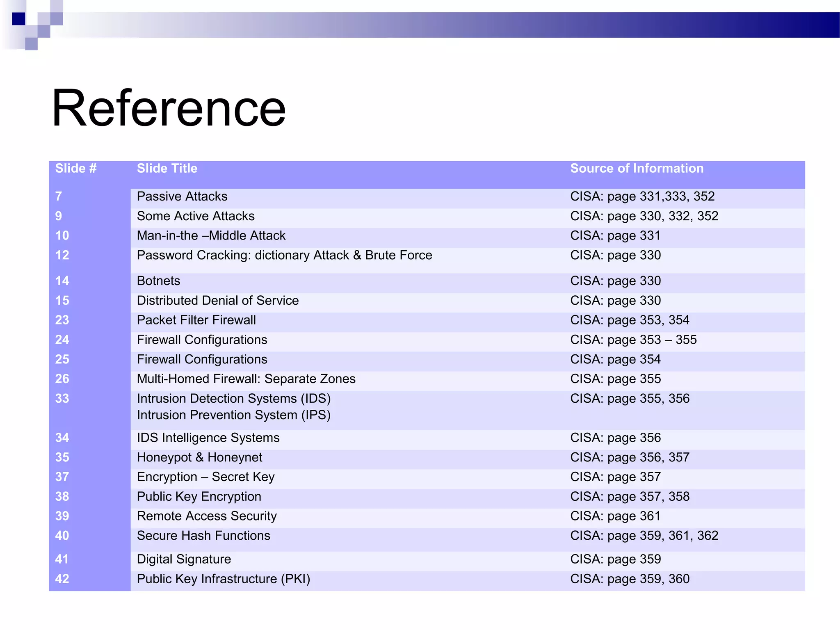This screenshot has height=630, width=840.
Task: Click 'CISA: page 353 – 355' source
Action: point(633,340)
